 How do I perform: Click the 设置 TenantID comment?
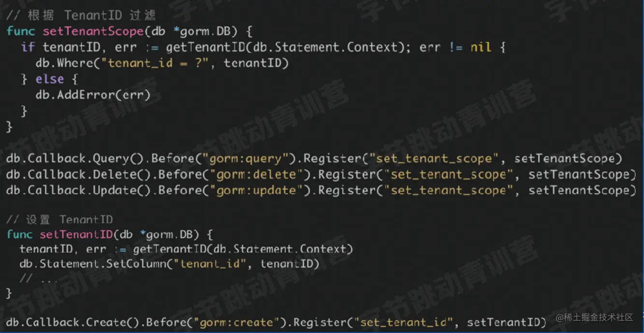[59, 220]
